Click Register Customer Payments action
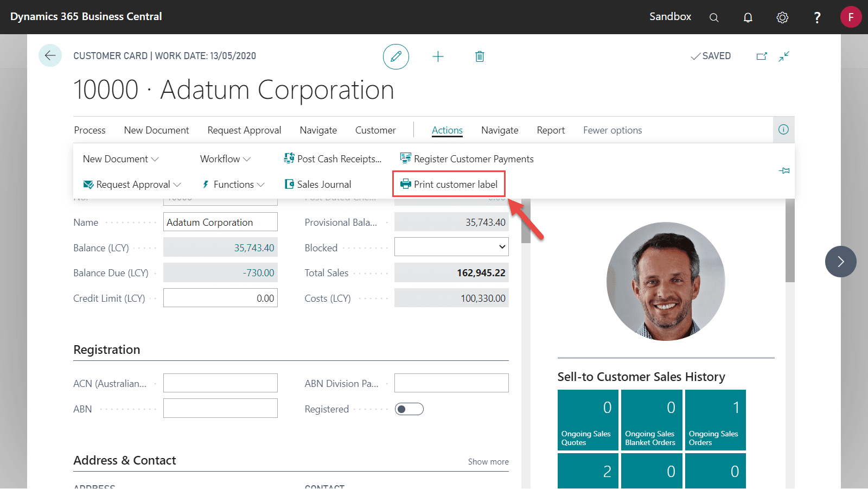Screen dimensions: 868x489 (467, 159)
